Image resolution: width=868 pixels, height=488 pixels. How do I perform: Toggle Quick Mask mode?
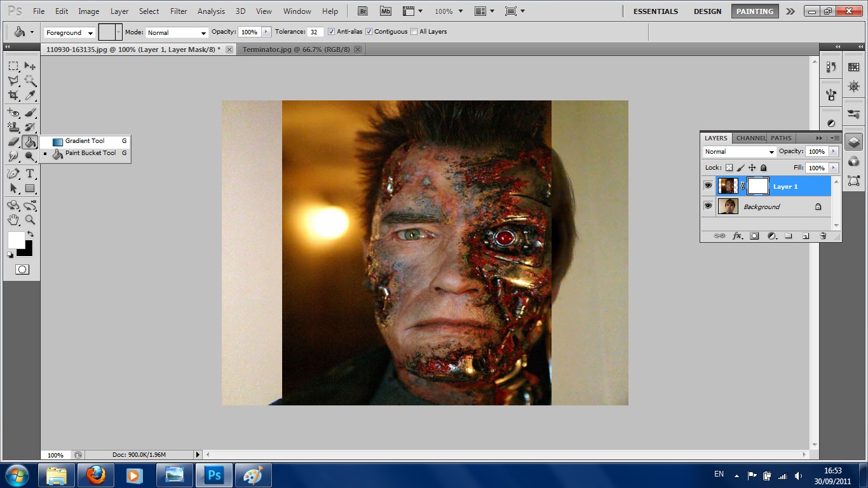click(x=22, y=269)
